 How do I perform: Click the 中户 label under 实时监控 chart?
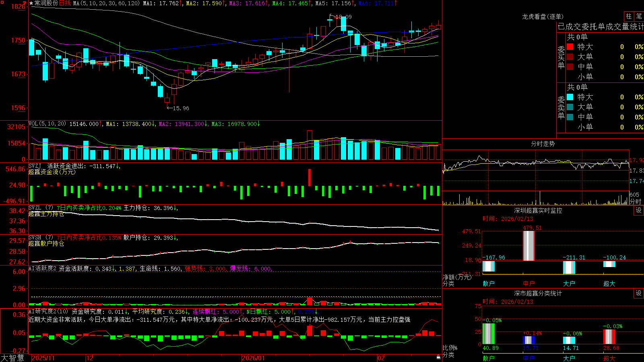tap(529, 284)
